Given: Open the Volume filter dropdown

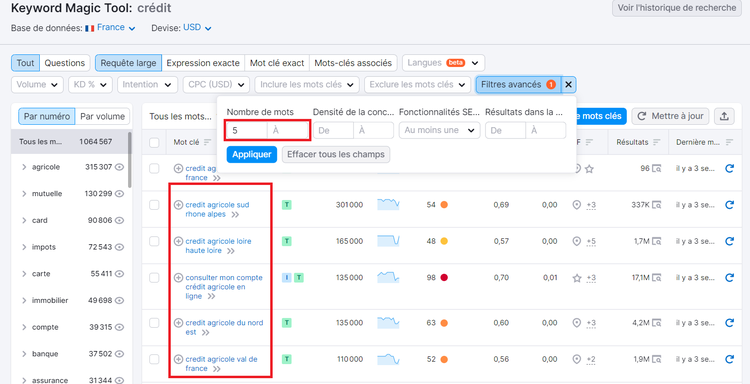Looking at the screenshot, I should tap(37, 85).
